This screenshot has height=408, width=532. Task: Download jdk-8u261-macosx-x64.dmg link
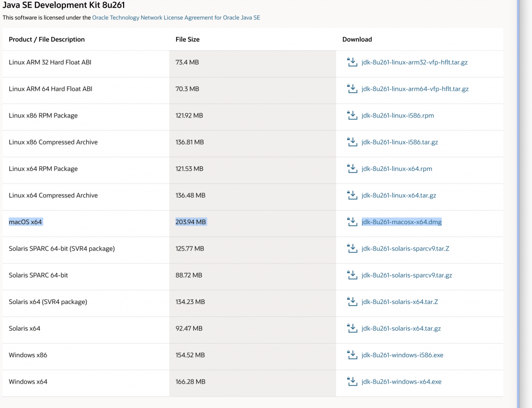(x=402, y=222)
